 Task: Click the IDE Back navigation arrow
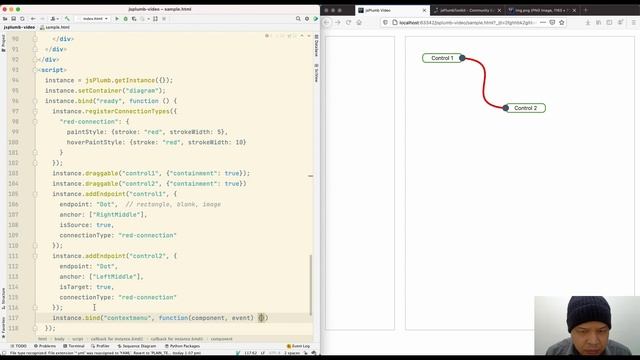pyautogui.click(x=33, y=19)
